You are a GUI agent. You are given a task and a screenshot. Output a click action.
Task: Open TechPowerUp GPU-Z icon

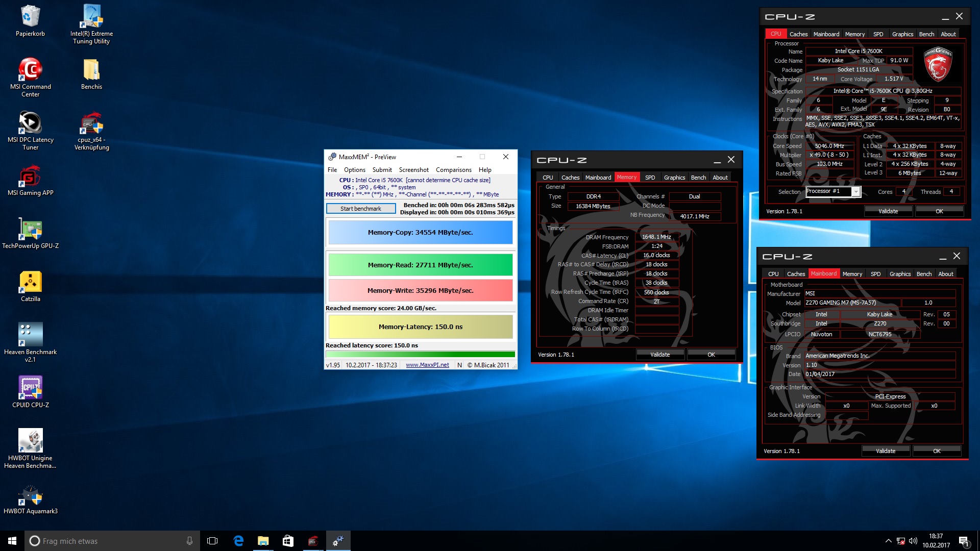(30, 234)
